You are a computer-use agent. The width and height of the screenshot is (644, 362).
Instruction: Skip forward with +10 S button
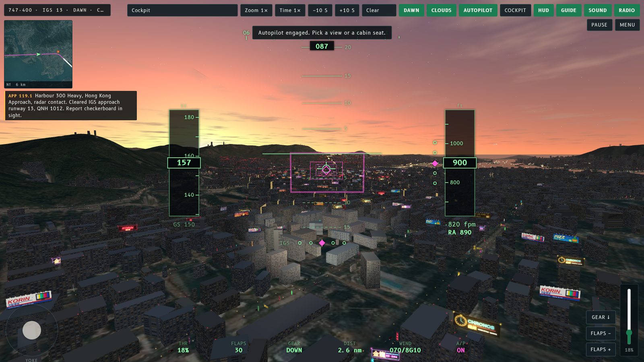coord(347,10)
